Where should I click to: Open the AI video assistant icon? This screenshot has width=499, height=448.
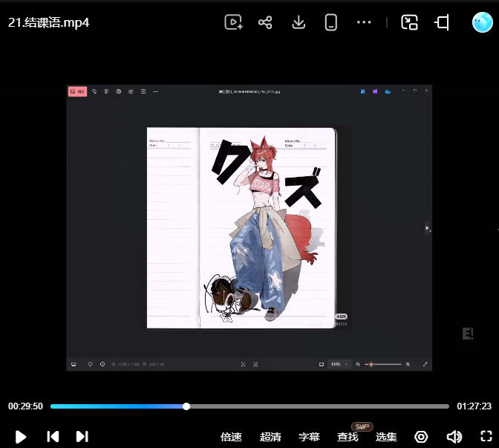pos(233,22)
